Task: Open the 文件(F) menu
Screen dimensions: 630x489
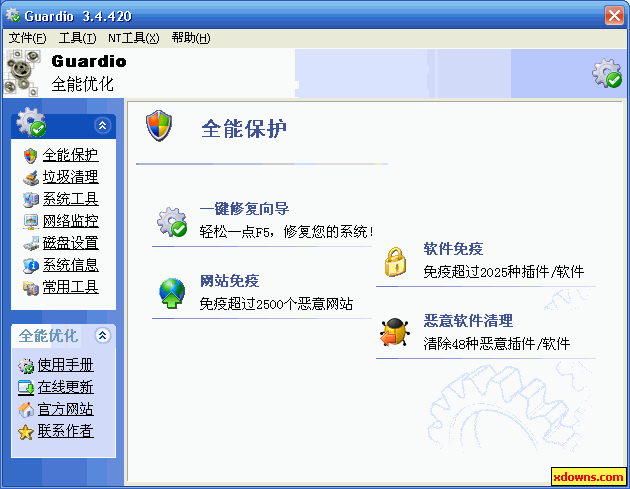Action: [x=27, y=38]
